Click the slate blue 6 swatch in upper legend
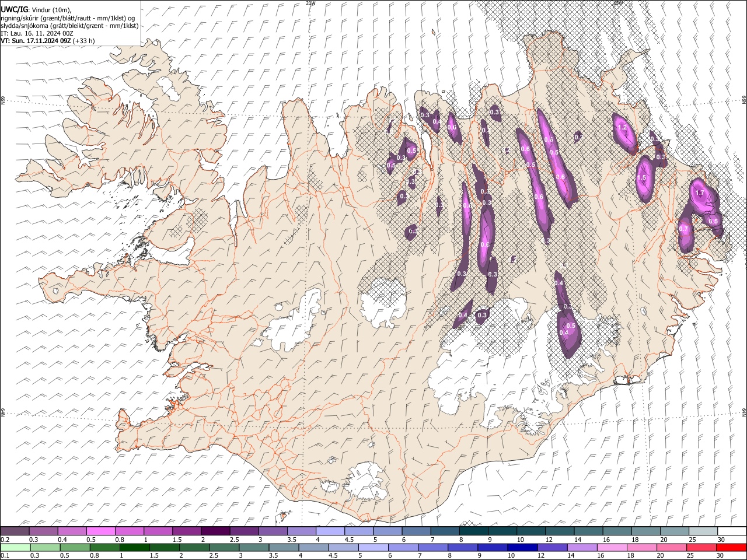Image resolution: width=747 pixels, height=560 pixels. 416,531
